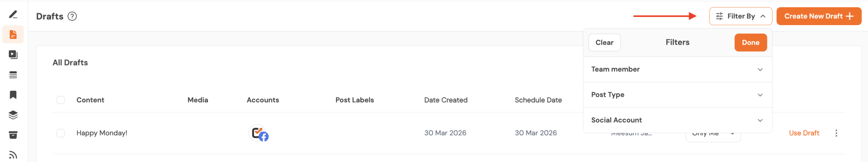Open the Drafts document icon in sidebar
868x162 pixels.
pyautogui.click(x=13, y=34)
